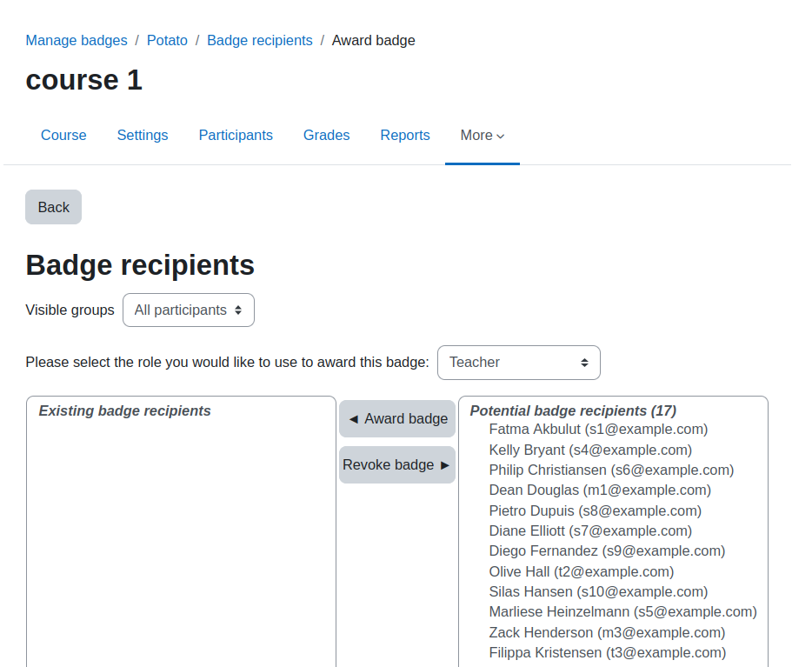Select Diego Fernandez (s9@example.com)
Screen dimensions: 812x667
point(607,551)
